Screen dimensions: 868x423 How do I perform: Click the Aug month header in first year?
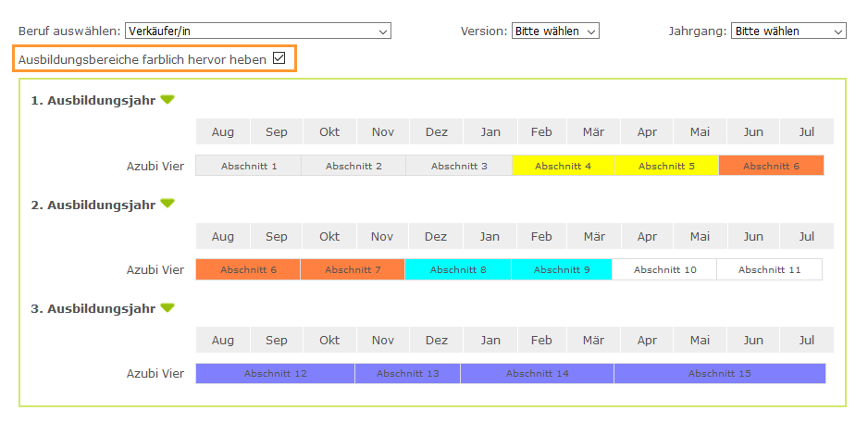(x=223, y=132)
